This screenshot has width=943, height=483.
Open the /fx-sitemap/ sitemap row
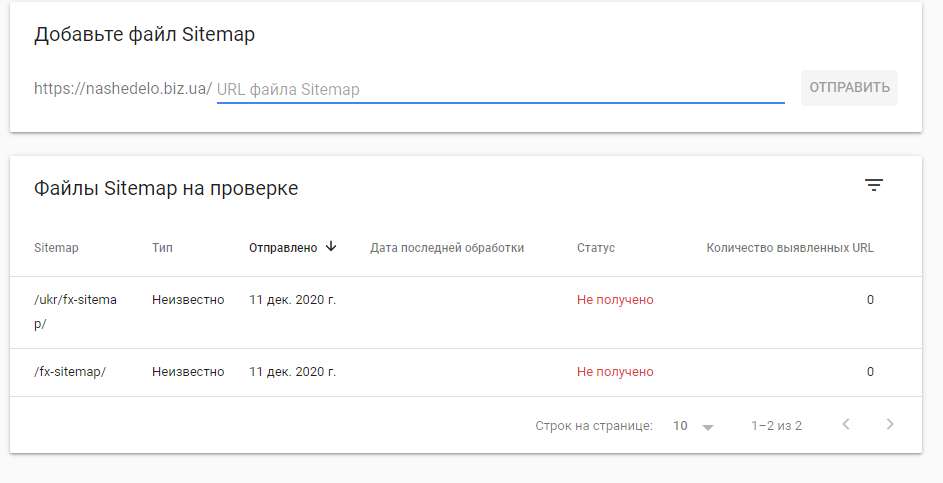pos(465,372)
